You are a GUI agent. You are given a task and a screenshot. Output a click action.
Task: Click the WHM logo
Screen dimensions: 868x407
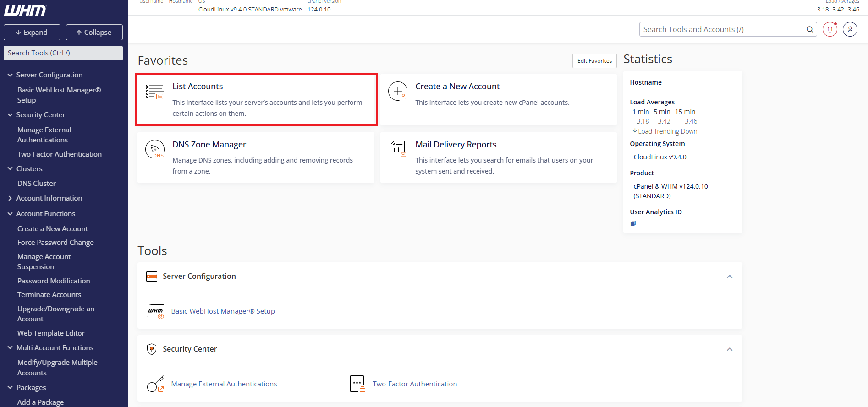[x=25, y=10]
